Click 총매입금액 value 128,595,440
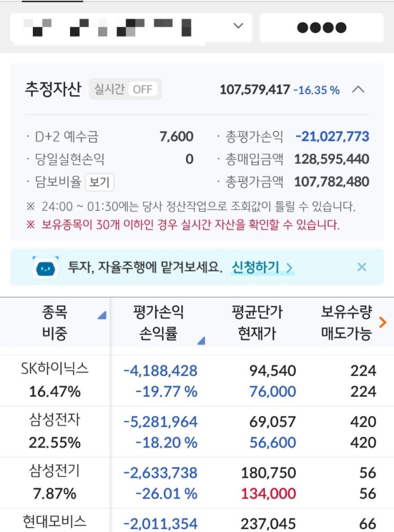 [332, 159]
